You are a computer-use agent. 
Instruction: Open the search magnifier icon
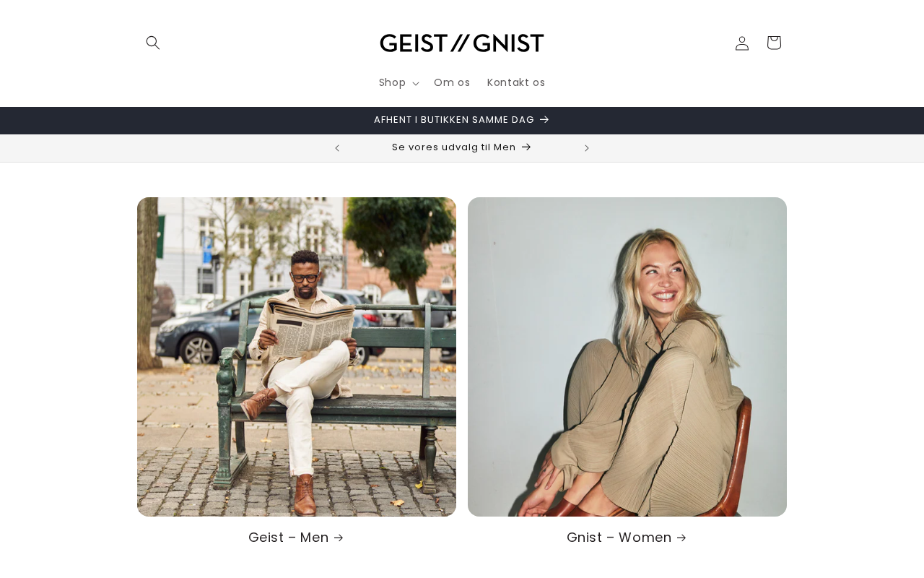153,43
